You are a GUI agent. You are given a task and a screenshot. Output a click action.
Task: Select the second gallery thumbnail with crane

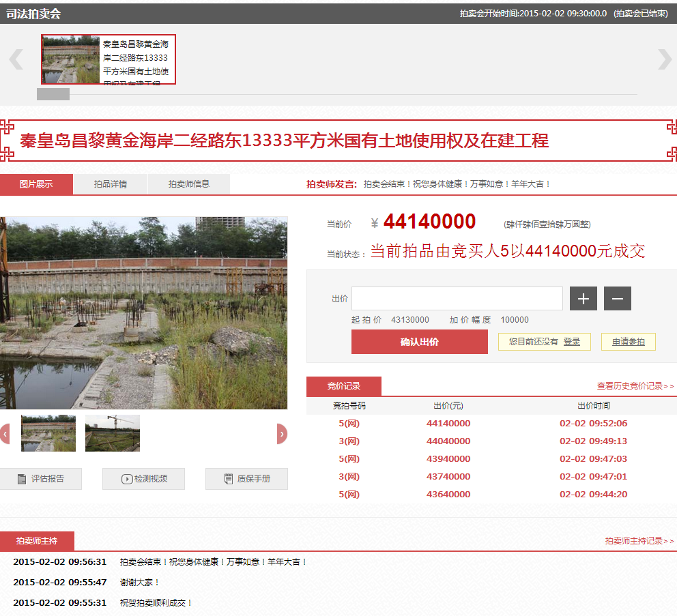tap(113, 433)
